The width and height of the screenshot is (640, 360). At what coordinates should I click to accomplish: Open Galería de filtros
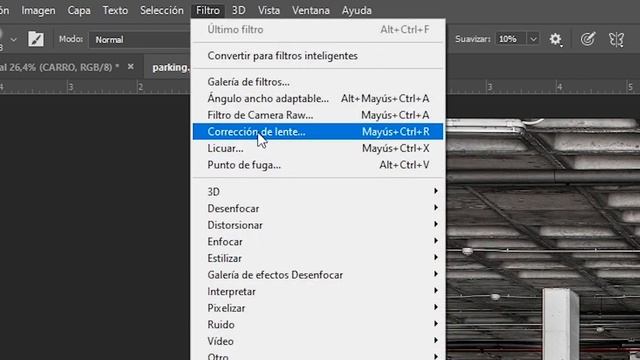[x=318, y=82]
